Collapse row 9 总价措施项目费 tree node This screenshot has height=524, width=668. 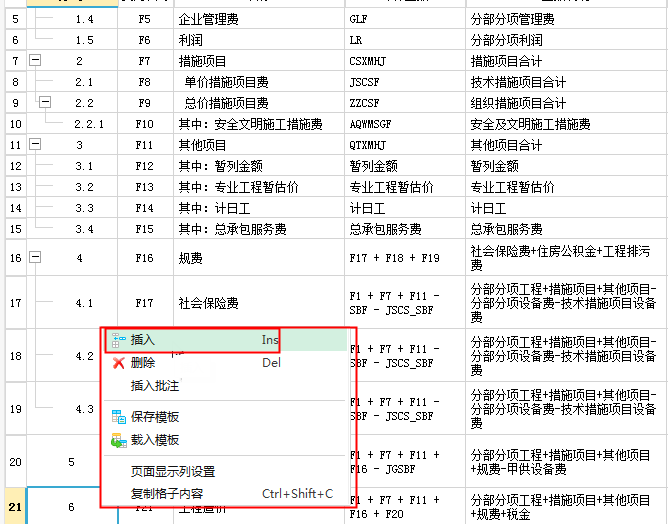[x=45, y=103]
